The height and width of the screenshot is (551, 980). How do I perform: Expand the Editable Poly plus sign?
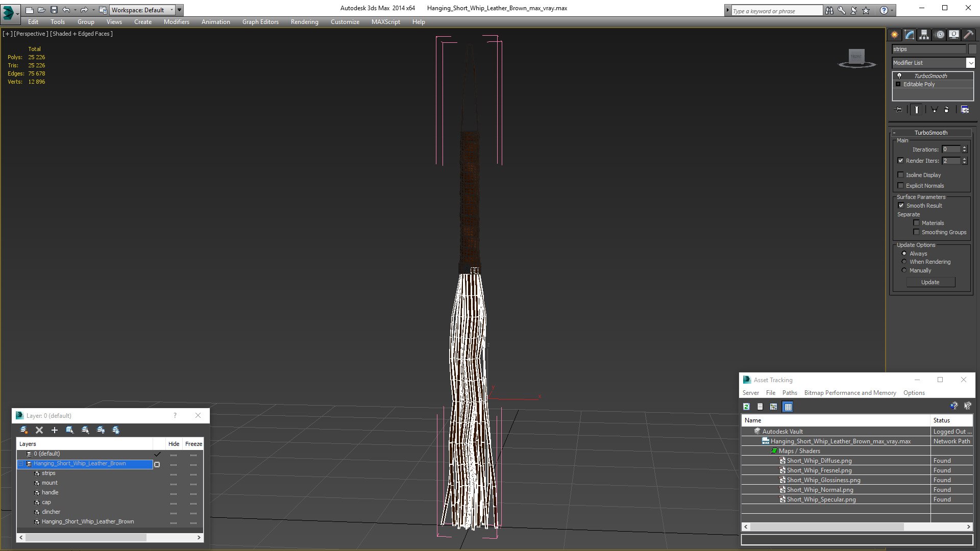tap(898, 84)
